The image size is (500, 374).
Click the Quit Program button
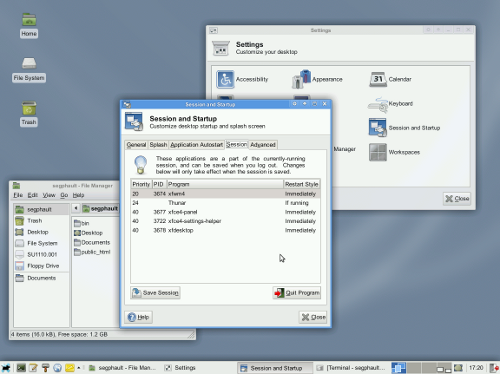click(x=297, y=293)
